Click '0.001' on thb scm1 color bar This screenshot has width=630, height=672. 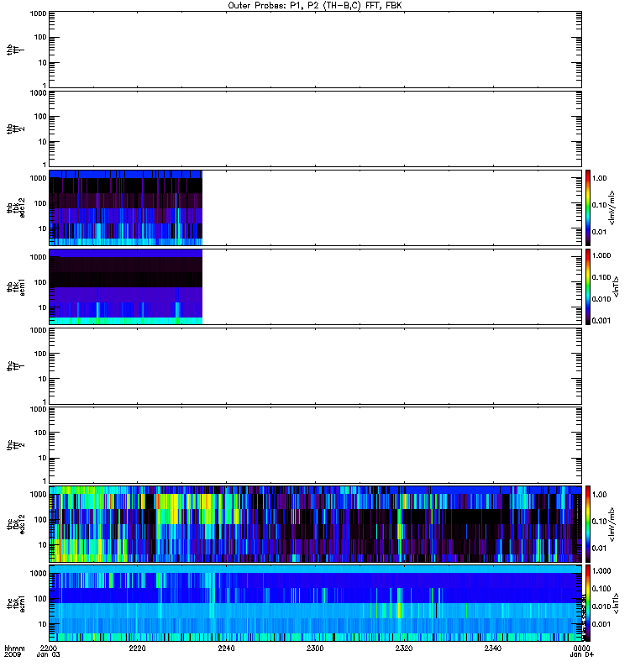[x=601, y=321]
